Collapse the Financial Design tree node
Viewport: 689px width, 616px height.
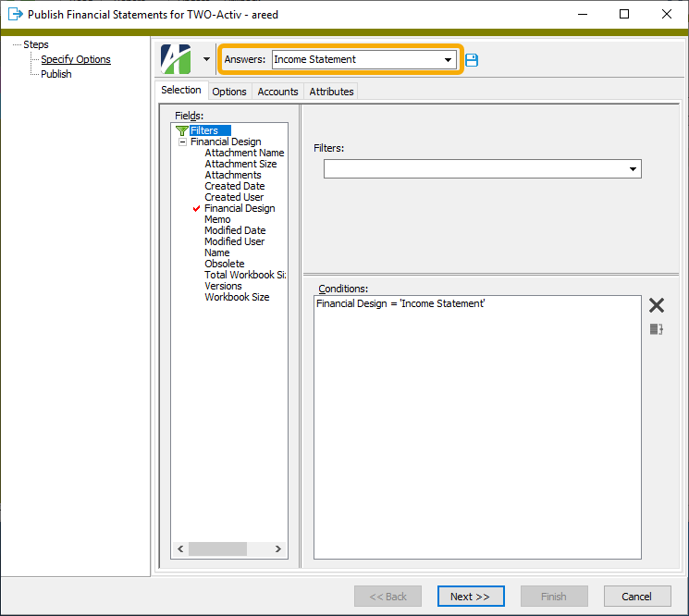pyautogui.click(x=182, y=142)
